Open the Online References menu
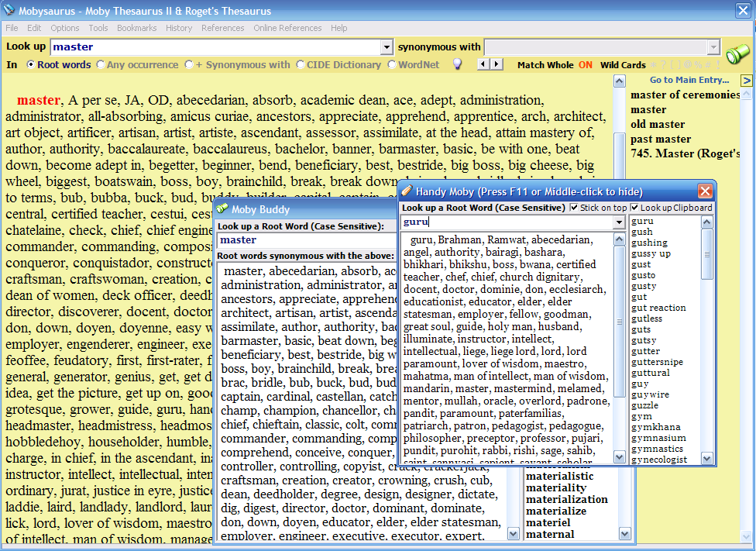This screenshot has height=551, width=756. tap(287, 28)
